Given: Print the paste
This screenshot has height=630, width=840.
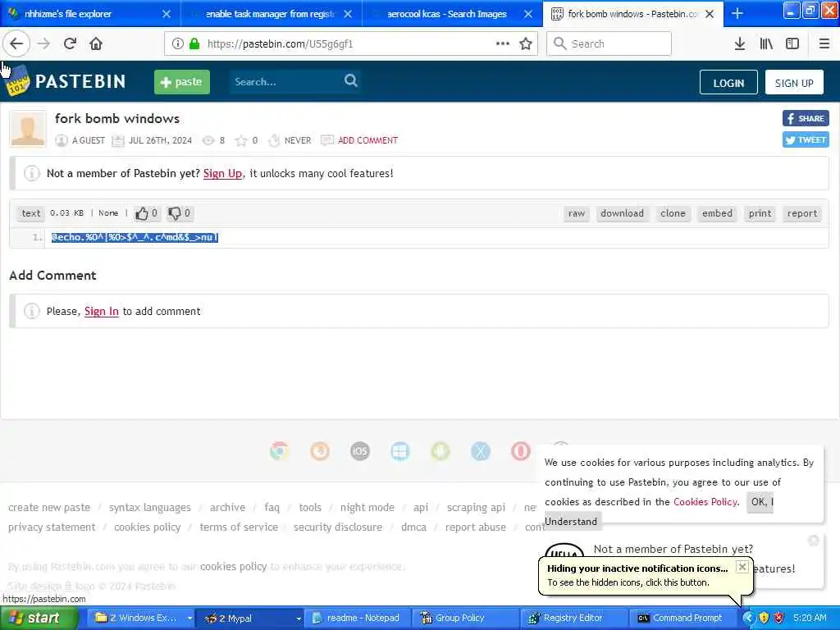Looking at the screenshot, I should [760, 214].
